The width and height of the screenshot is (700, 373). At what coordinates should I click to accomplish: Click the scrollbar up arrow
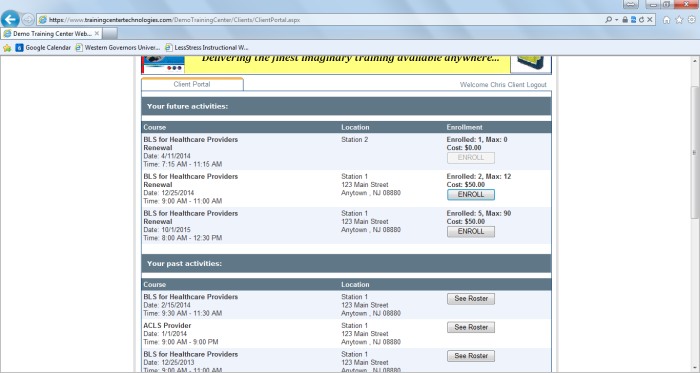point(695,60)
